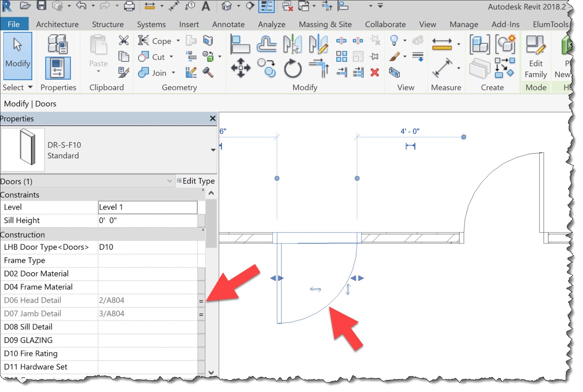Viewport: 583px width, 392px height.
Task: Toggle the equality lock beside D07 Jamb Detail
Action: (201, 314)
